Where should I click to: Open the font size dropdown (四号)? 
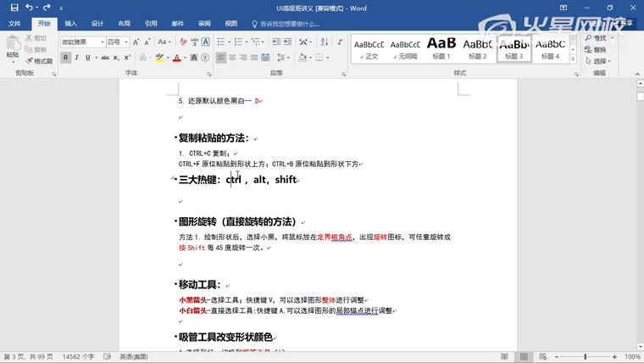127,42
